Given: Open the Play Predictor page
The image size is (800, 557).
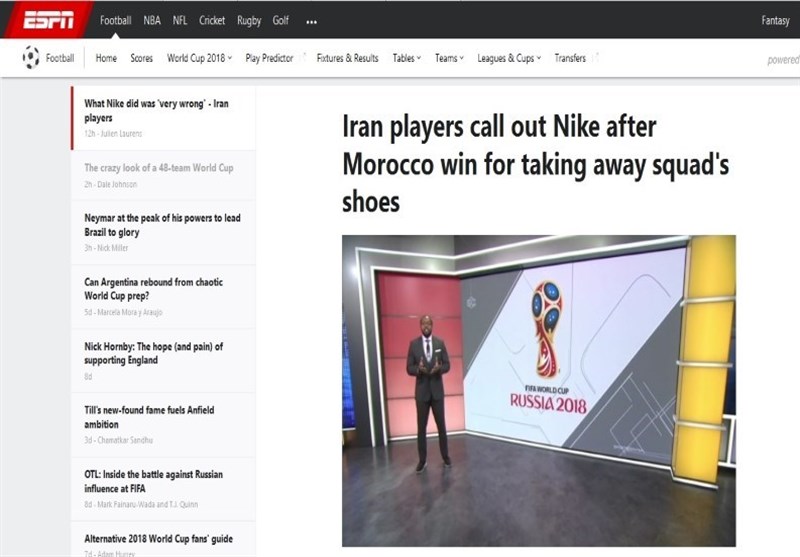Looking at the screenshot, I should (269, 58).
